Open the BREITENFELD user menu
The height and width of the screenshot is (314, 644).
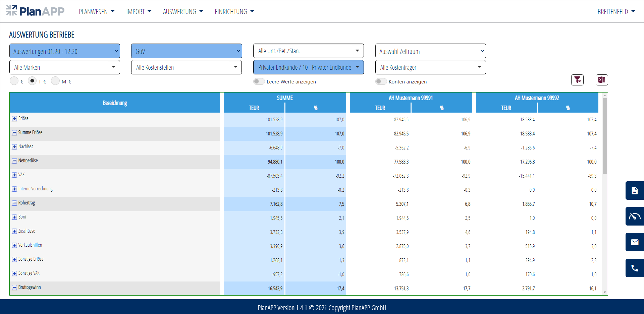click(x=616, y=12)
